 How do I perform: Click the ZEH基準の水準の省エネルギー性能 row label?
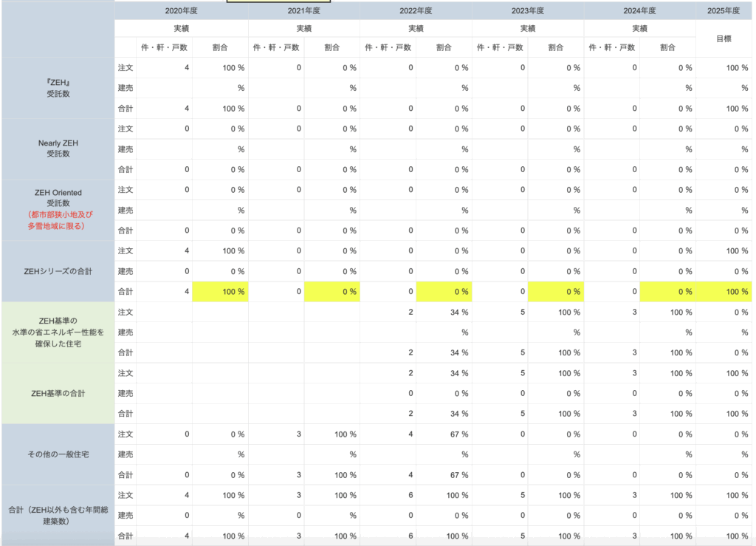[x=58, y=332]
